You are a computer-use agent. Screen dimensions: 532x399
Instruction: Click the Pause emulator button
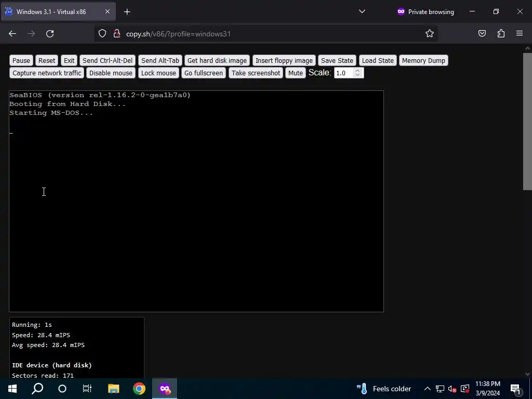(21, 60)
